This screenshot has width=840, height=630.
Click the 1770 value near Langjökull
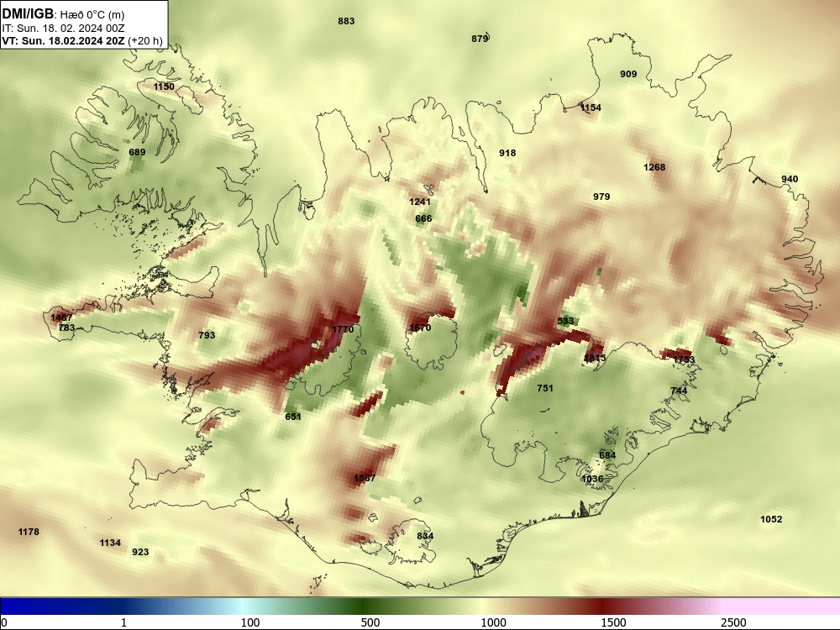coord(343,329)
